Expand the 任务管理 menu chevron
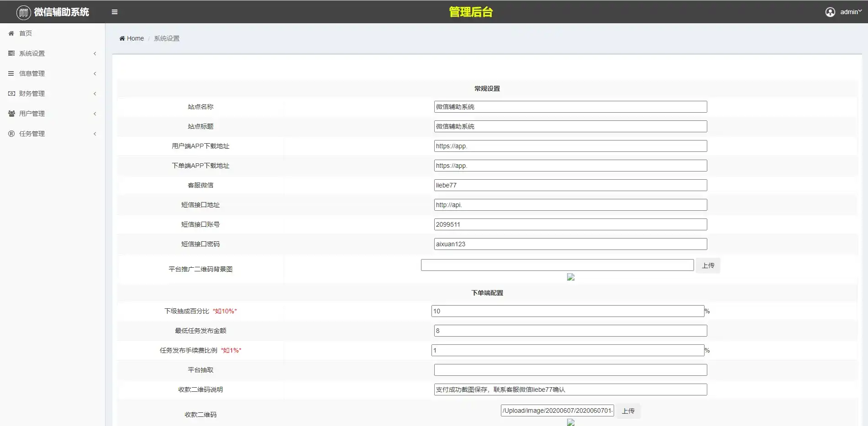868x426 pixels. [95, 134]
